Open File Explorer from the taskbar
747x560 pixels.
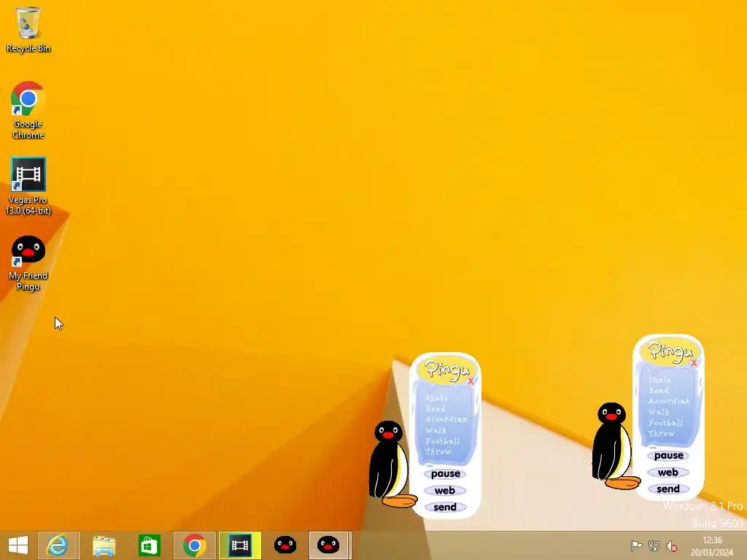point(104,545)
